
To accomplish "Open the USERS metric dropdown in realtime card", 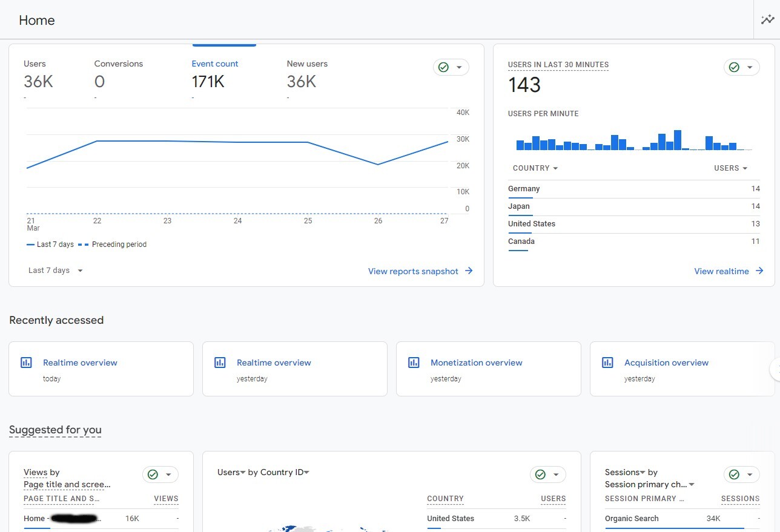I will 730,168.
